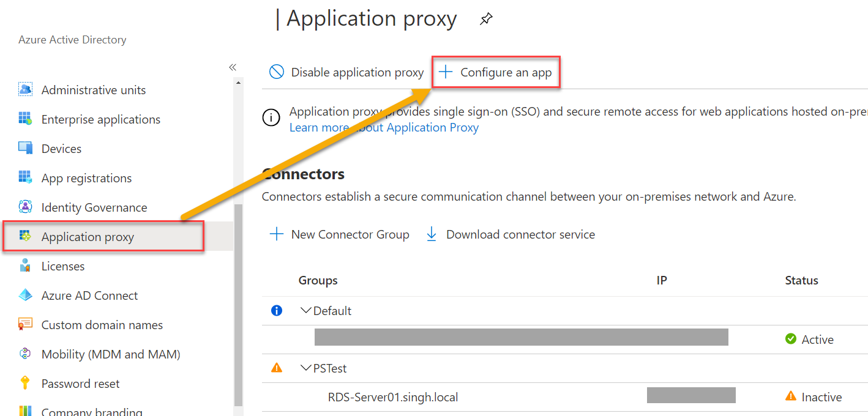Open Learn more about Application Proxy link
Viewport: 868px width, 416px height.
pos(384,127)
